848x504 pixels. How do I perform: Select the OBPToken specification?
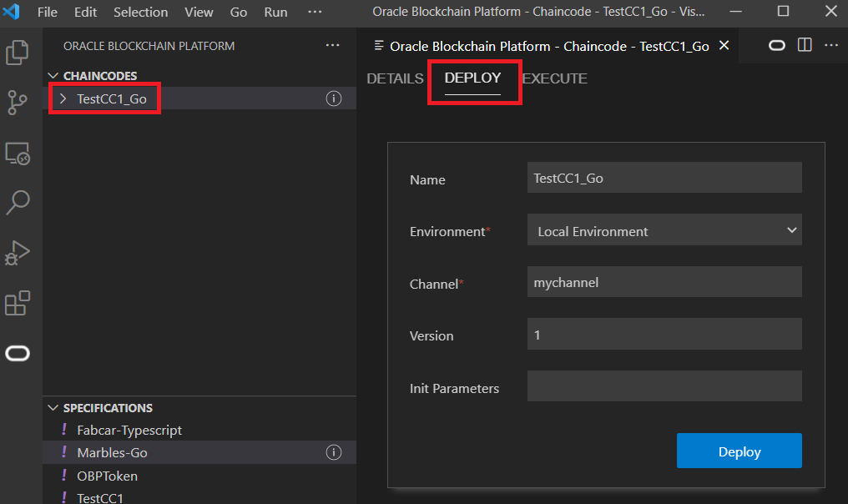click(x=107, y=474)
